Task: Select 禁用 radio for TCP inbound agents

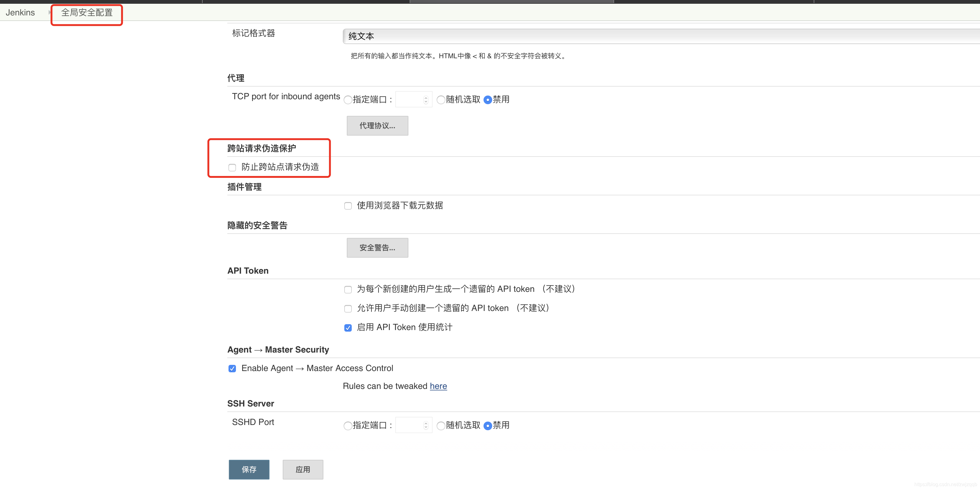Action: (487, 100)
